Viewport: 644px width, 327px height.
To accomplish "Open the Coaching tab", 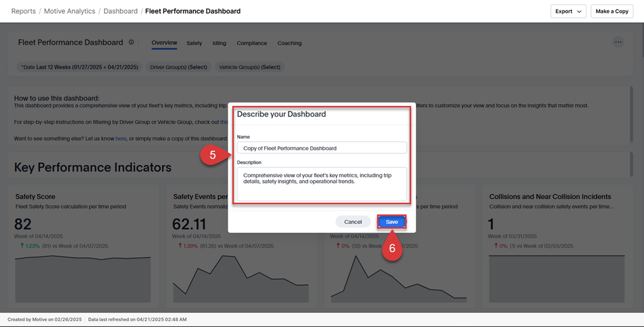I will coord(289,43).
